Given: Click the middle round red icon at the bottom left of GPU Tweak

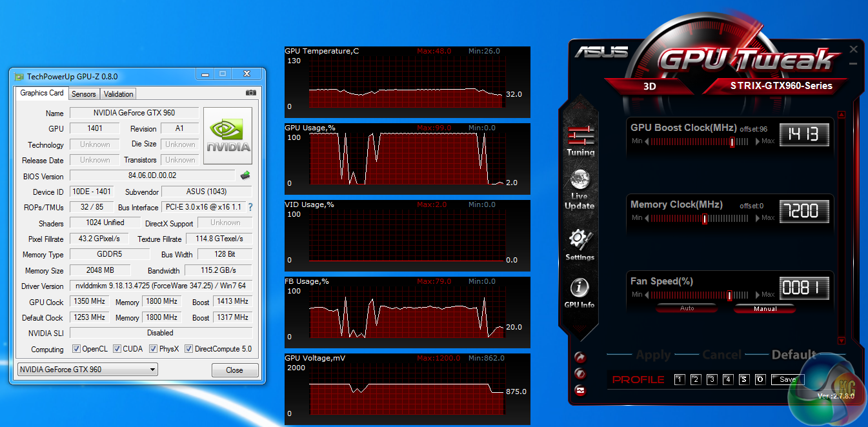Looking at the screenshot, I should point(580,373).
